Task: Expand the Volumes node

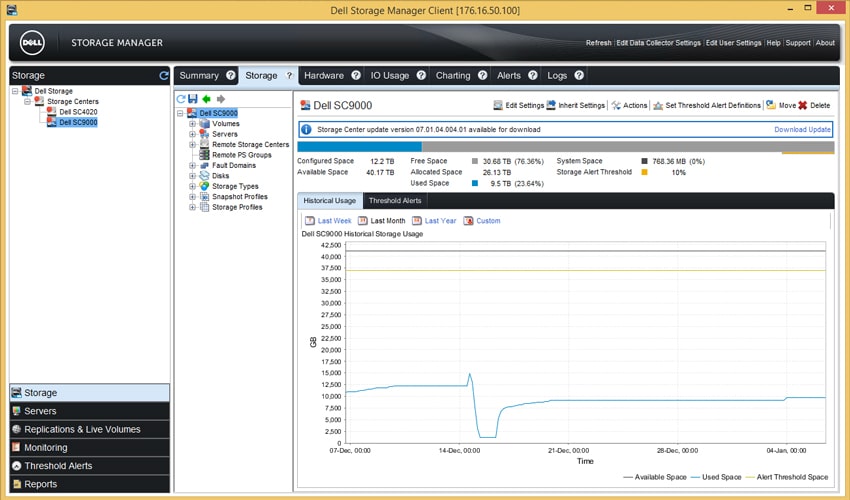Action: pos(192,124)
